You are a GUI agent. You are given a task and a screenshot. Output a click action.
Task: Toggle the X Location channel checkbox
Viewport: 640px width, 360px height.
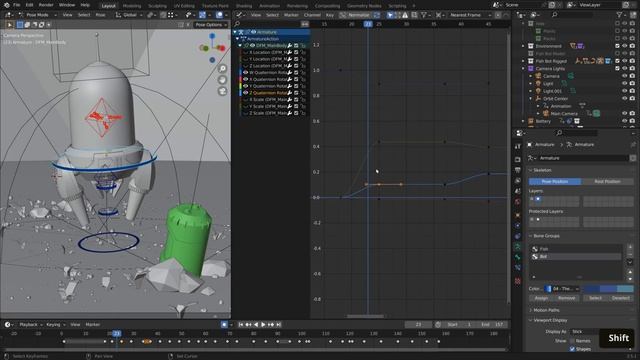(x=296, y=52)
